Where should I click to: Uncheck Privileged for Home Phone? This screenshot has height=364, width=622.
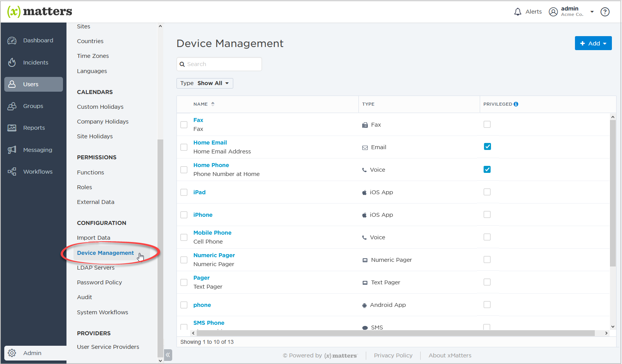coord(487,169)
